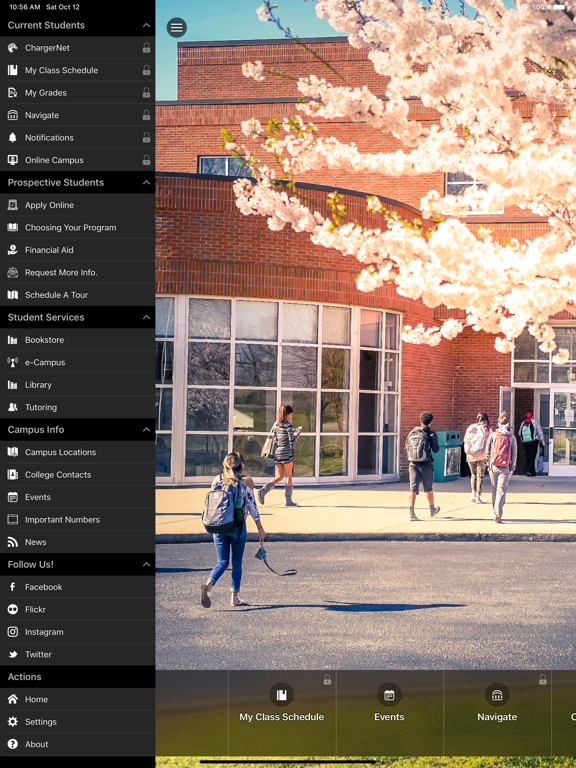Click the Financial Aid label
The height and width of the screenshot is (768, 576).
[49, 250]
